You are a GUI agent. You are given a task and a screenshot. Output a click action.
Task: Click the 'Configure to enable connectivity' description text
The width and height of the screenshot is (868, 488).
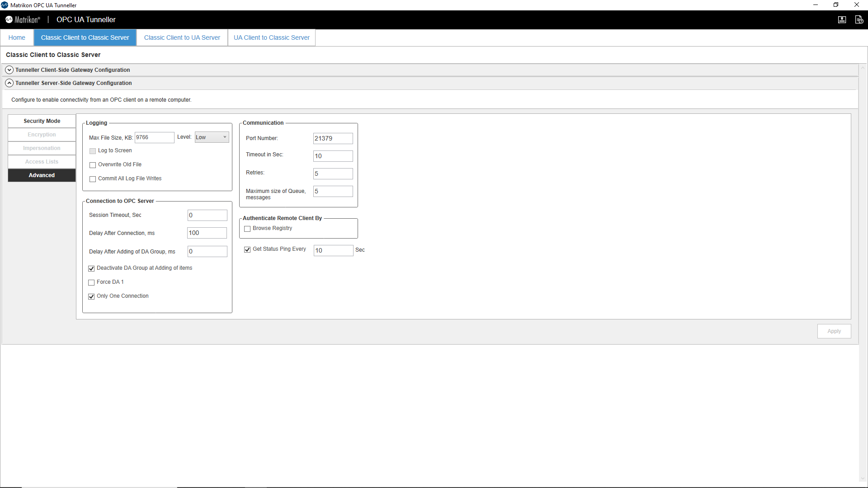pos(101,100)
